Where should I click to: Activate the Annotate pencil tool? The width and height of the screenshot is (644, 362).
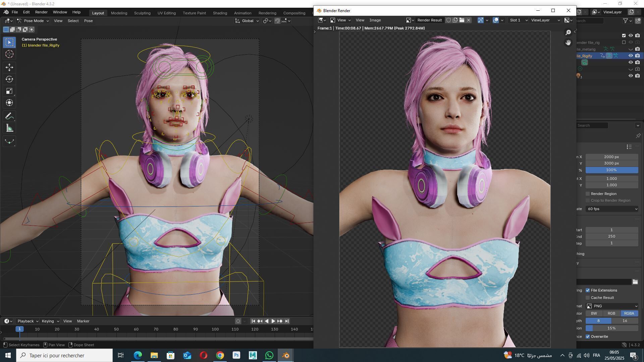click(9, 116)
